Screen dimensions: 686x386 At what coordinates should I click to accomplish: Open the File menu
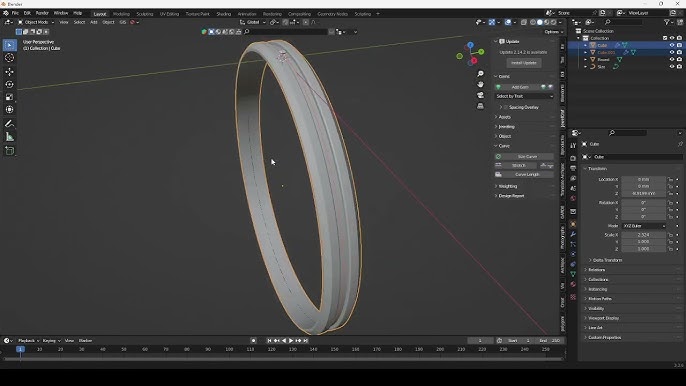pos(15,13)
